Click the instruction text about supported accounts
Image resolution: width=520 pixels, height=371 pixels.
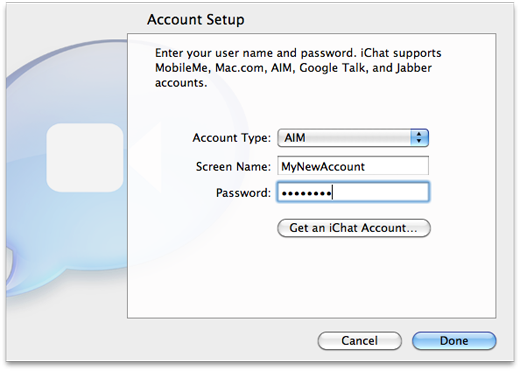298,68
